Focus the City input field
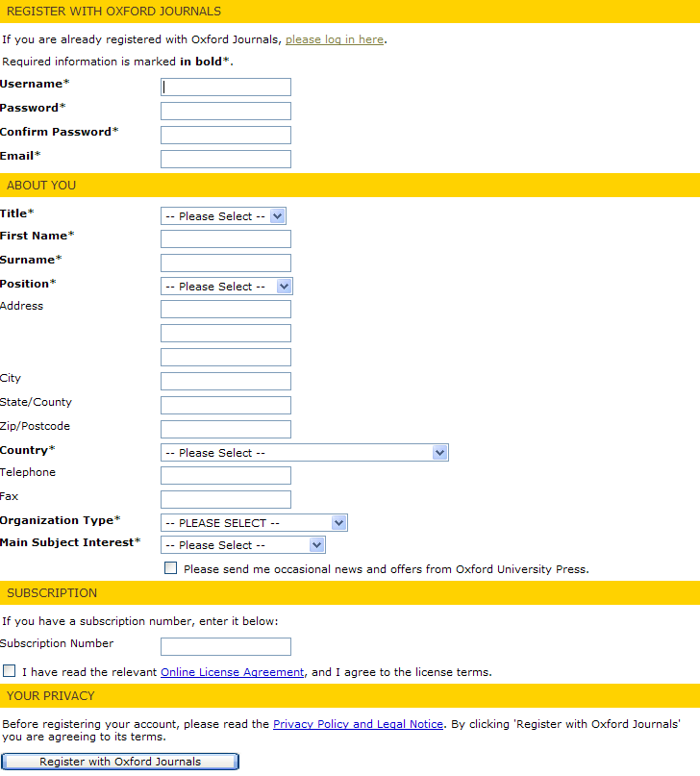Screen dimensions: 700x776 226,381
